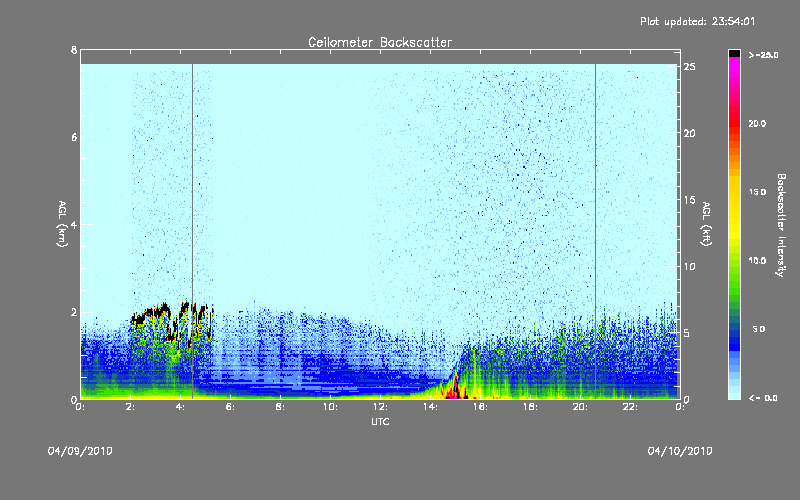Image resolution: width=800 pixels, height=500 pixels.
Task: Click the "5.0" colorbar label
Action: (x=759, y=329)
